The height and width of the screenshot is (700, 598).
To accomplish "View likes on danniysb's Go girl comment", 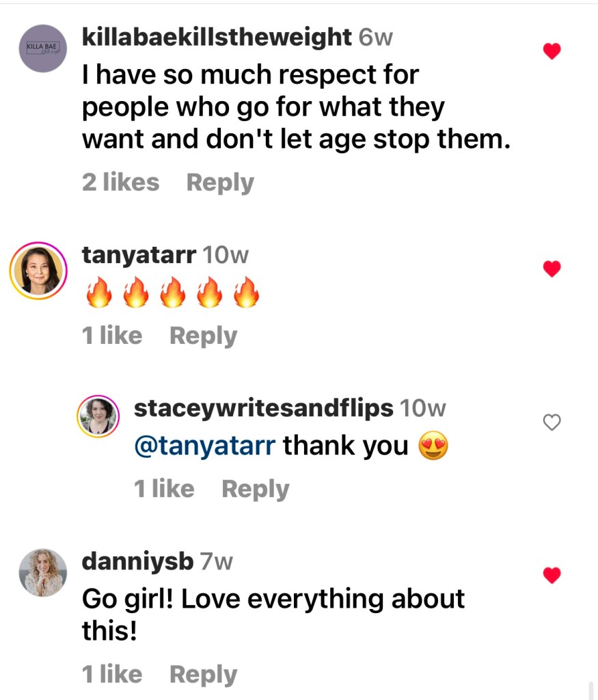I will tap(112, 674).
